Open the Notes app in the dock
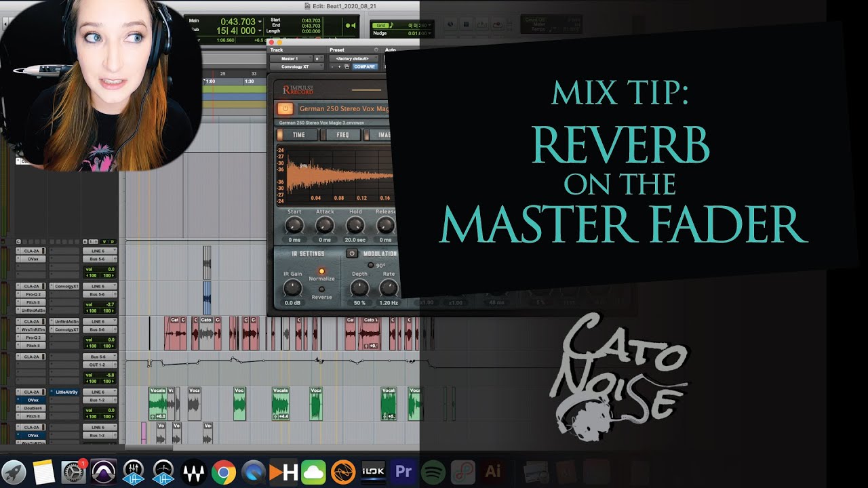Image resolution: width=868 pixels, height=488 pixels. [x=43, y=472]
